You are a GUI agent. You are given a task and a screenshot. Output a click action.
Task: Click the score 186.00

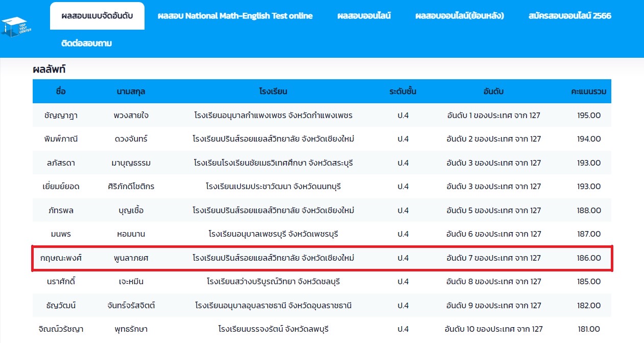coord(589,258)
